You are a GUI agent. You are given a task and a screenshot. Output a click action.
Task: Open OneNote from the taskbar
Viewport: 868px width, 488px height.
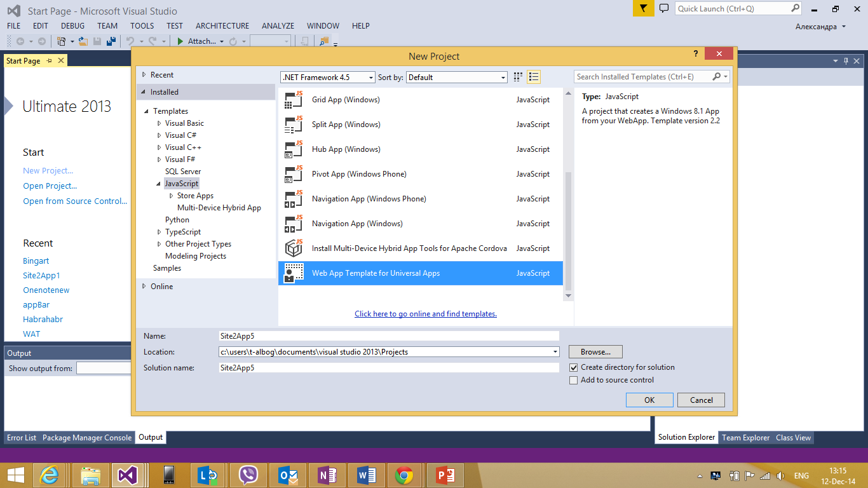[x=327, y=475]
